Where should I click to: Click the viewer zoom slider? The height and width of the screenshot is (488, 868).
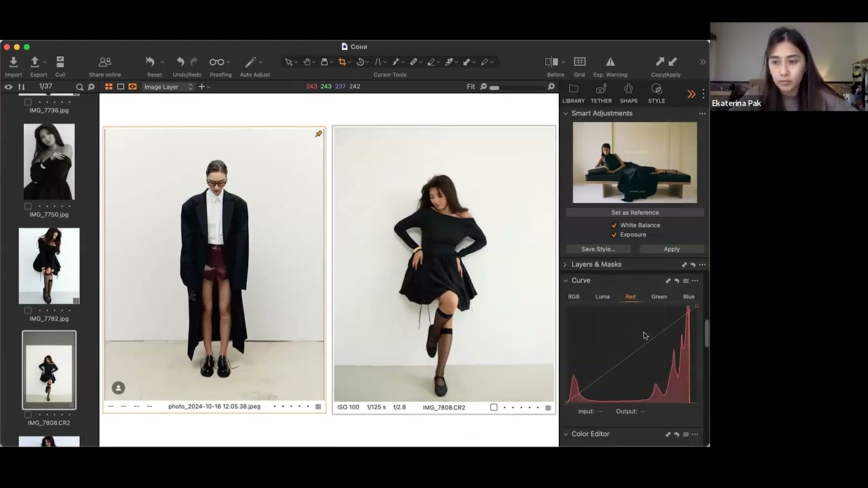coord(517,87)
